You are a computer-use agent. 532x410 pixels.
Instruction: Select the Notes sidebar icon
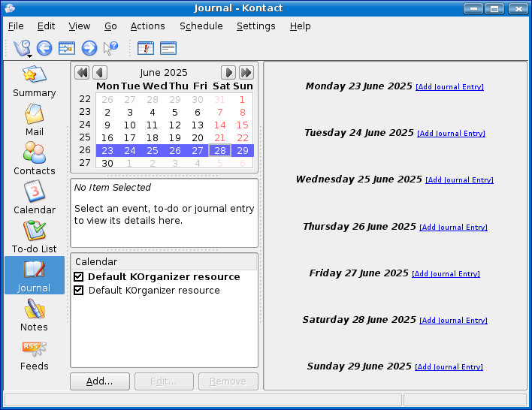coord(34,316)
